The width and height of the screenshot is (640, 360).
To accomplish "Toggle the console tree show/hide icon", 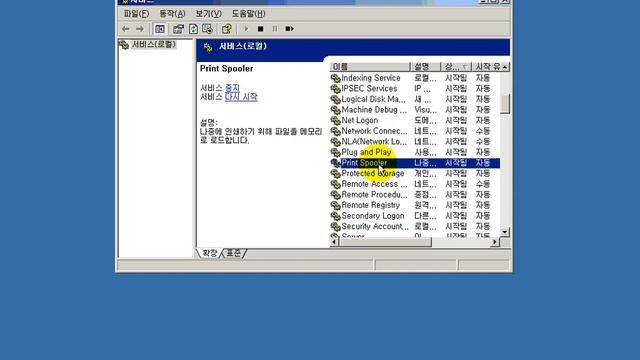I will (160, 29).
